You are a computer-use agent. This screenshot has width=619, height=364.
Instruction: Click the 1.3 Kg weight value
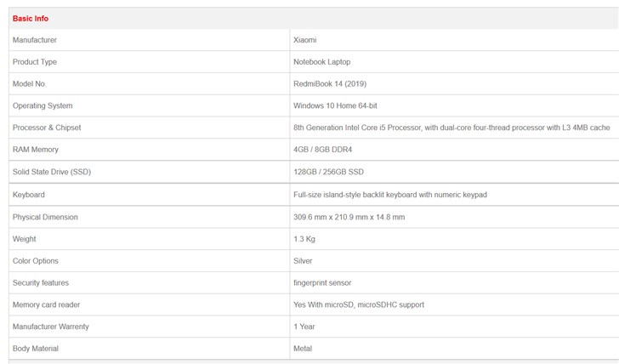click(x=304, y=239)
